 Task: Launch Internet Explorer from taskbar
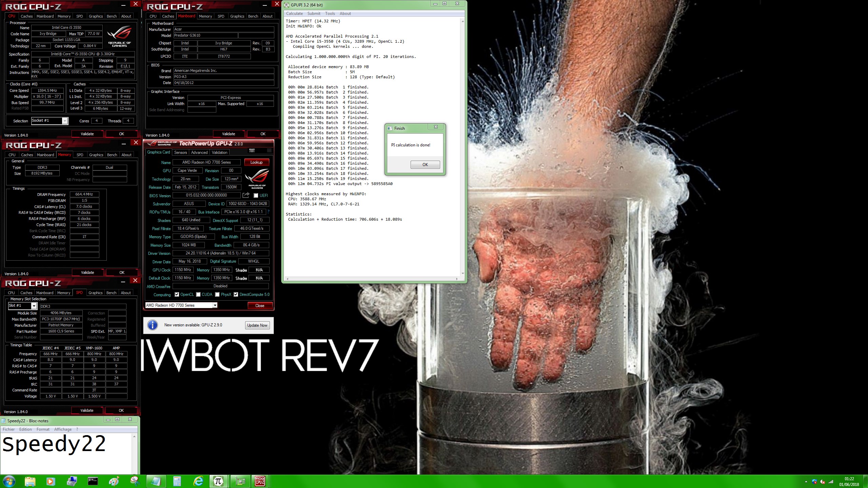click(198, 481)
